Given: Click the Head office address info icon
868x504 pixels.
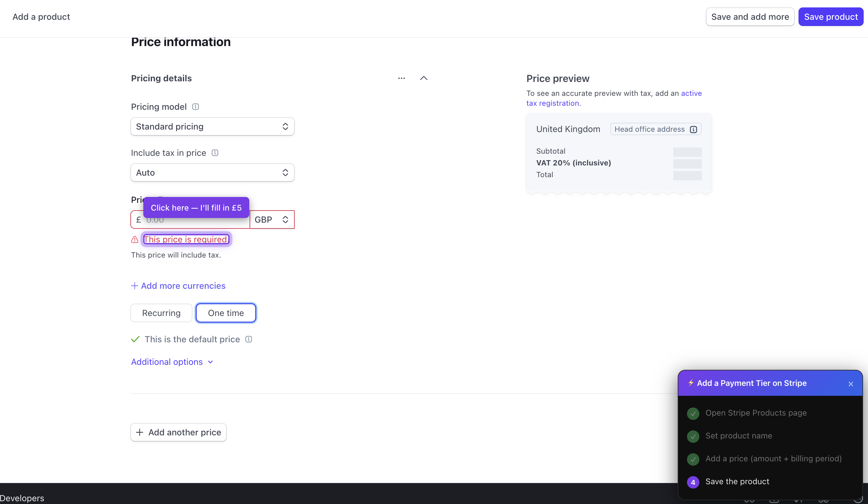Looking at the screenshot, I should point(693,129).
